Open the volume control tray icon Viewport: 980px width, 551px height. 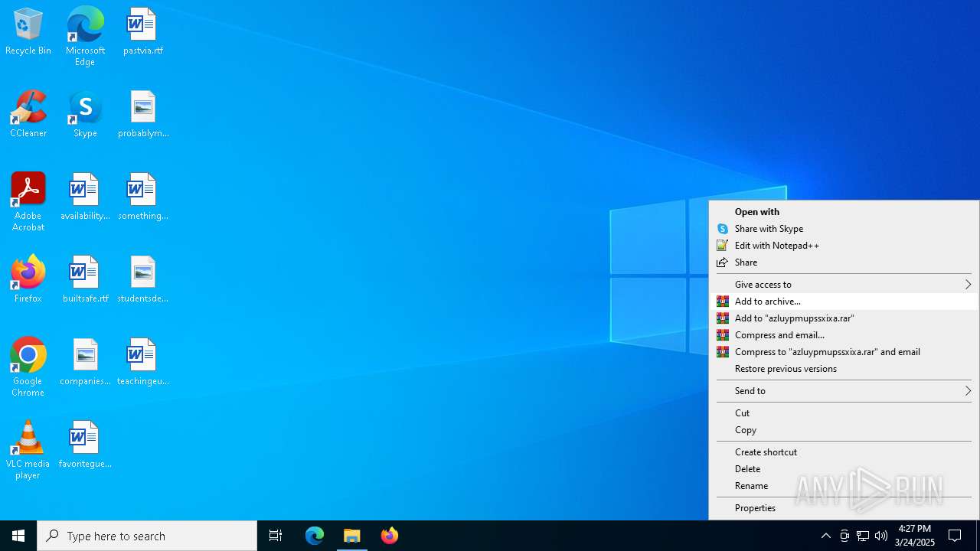(881, 536)
